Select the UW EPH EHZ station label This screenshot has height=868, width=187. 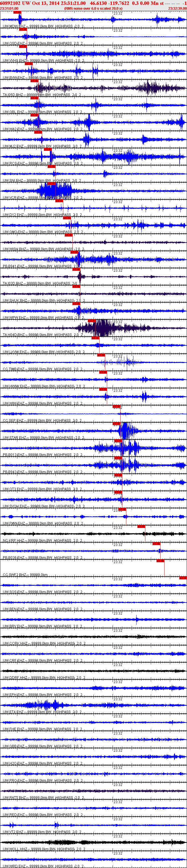[13, 695]
